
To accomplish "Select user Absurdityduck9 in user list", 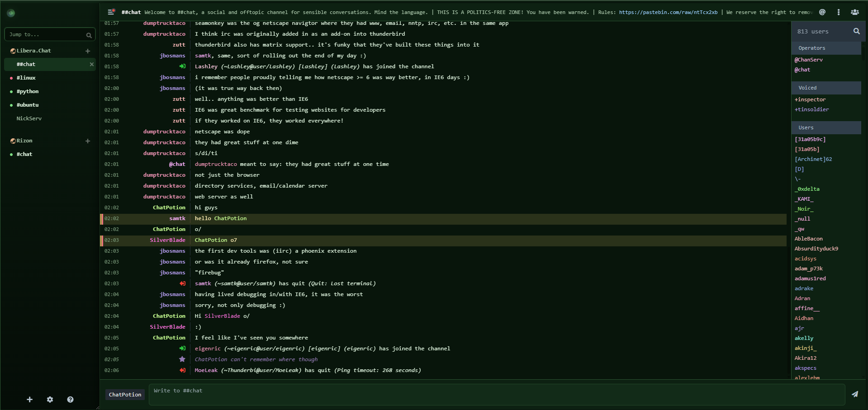I will click(x=816, y=249).
